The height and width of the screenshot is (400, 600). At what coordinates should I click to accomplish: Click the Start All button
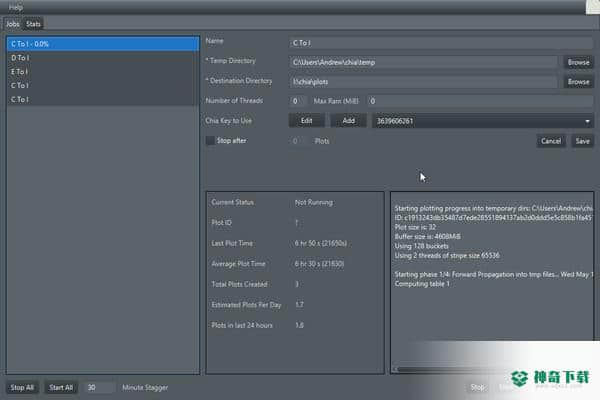[61, 387]
